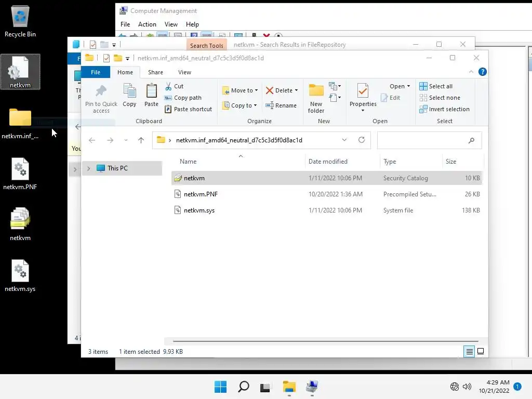
Task: Open File menu in Computer Management
Action: pos(125,24)
